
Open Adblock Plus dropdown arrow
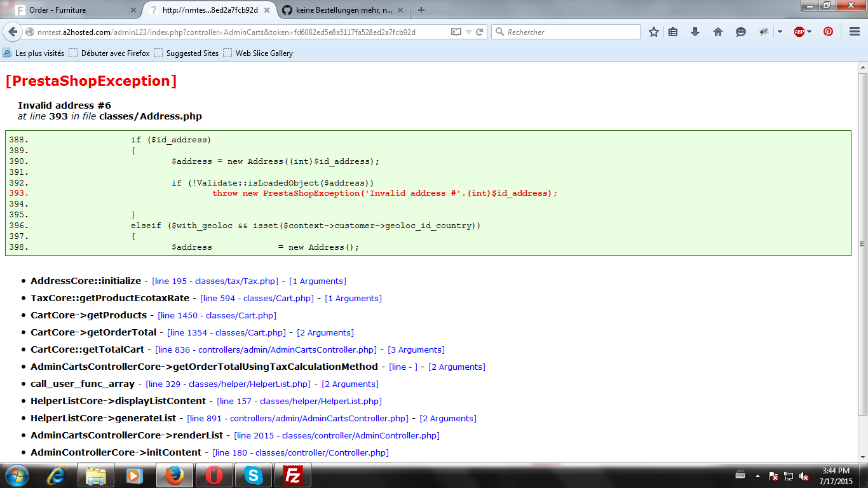(x=810, y=32)
